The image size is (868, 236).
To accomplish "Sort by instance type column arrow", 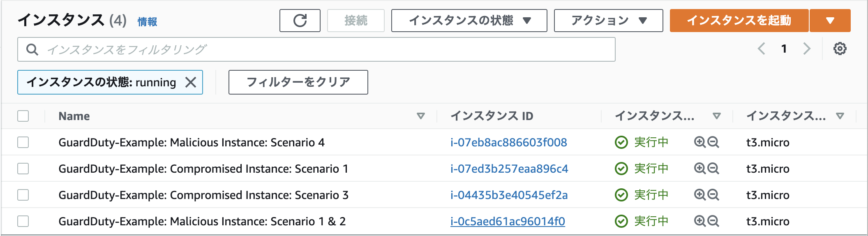I will (x=840, y=116).
